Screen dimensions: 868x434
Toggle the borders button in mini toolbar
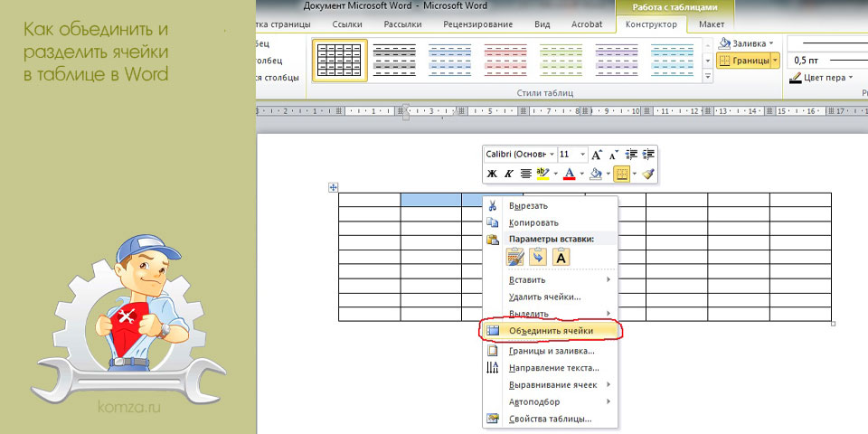(x=622, y=174)
